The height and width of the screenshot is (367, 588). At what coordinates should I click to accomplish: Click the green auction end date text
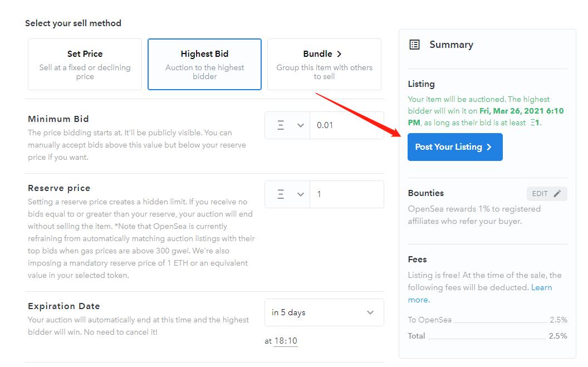(x=521, y=111)
